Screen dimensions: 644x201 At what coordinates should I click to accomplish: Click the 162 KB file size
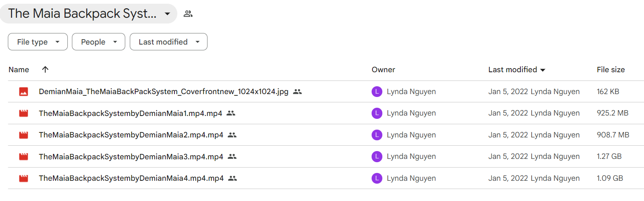[x=608, y=92]
